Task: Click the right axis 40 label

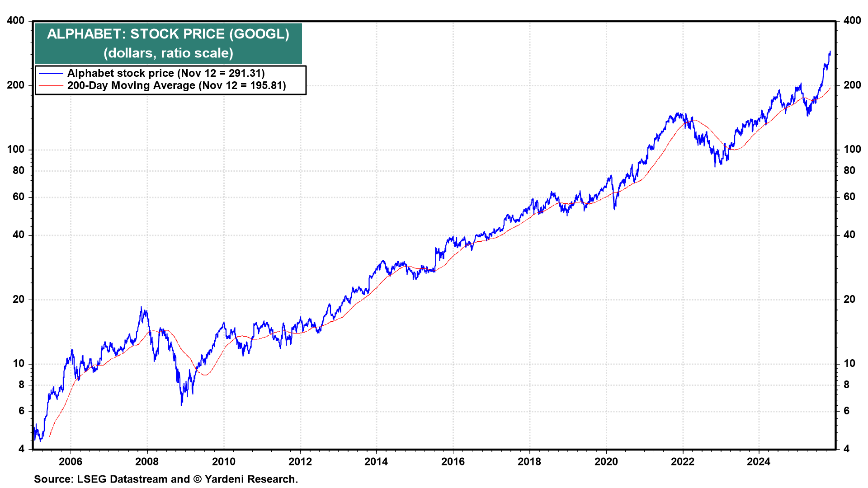Action: 849,235
